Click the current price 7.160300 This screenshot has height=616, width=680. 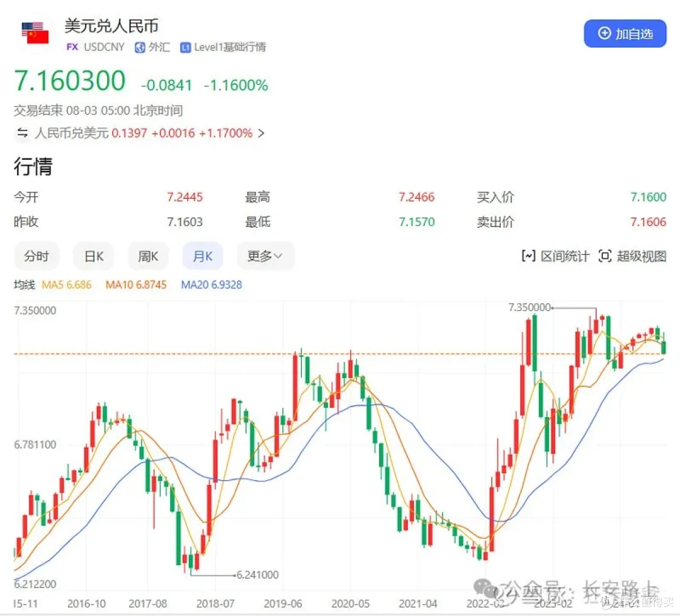coord(71,81)
